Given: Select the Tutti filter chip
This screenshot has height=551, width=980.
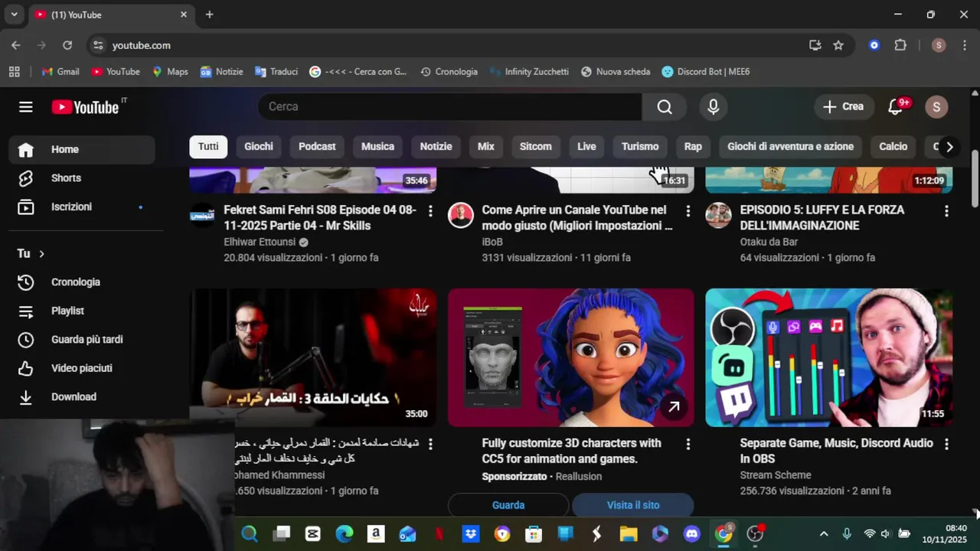Looking at the screenshot, I should (208, 147).
